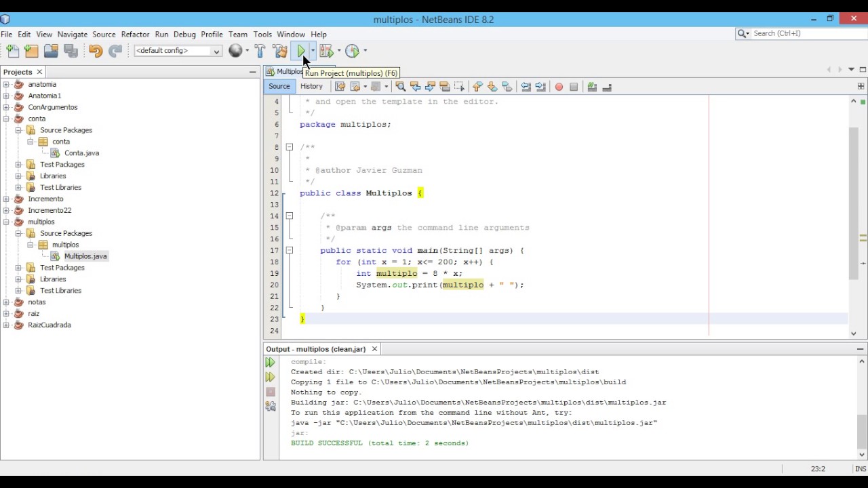Viewport: 868px width, 488px height.
Task: Click the split editor icon at toolbar right
Action: [x=861, y=87]
